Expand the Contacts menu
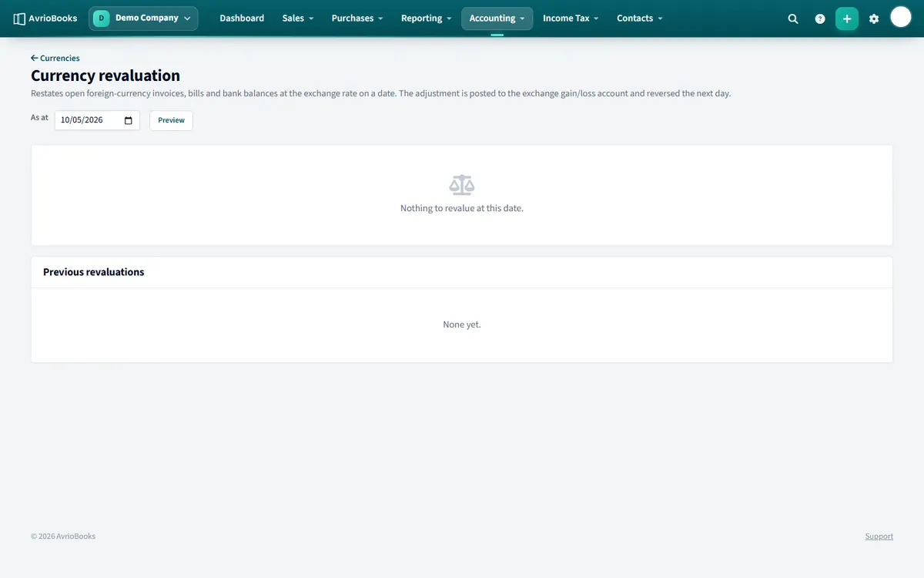The image size is (924, 578). [x=640, y=18]
